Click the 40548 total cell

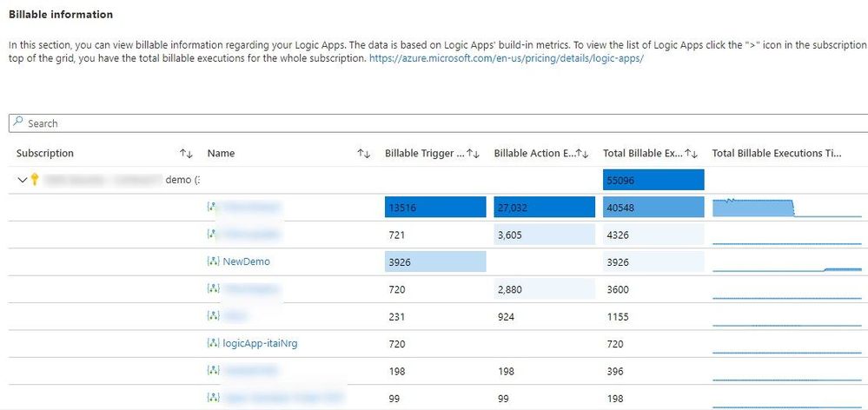coord(653,208)
